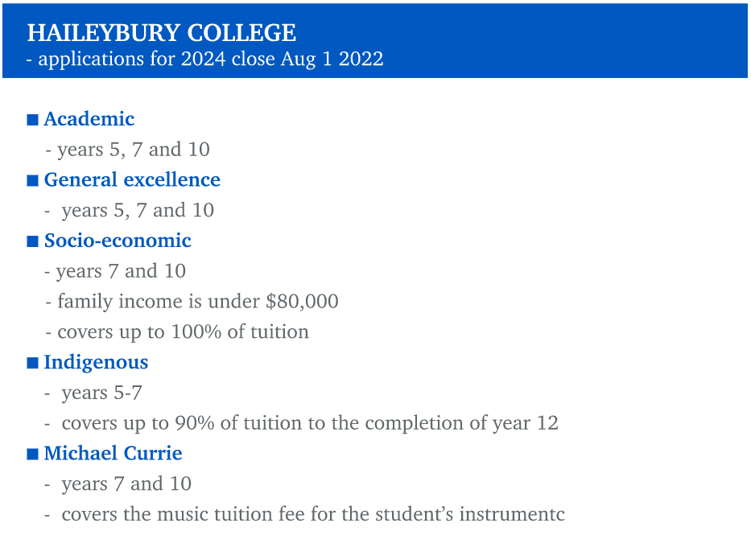Click years 7 and 10 under Socio-economic
This screenshot has height=560, width=751.
pos(115,271)
